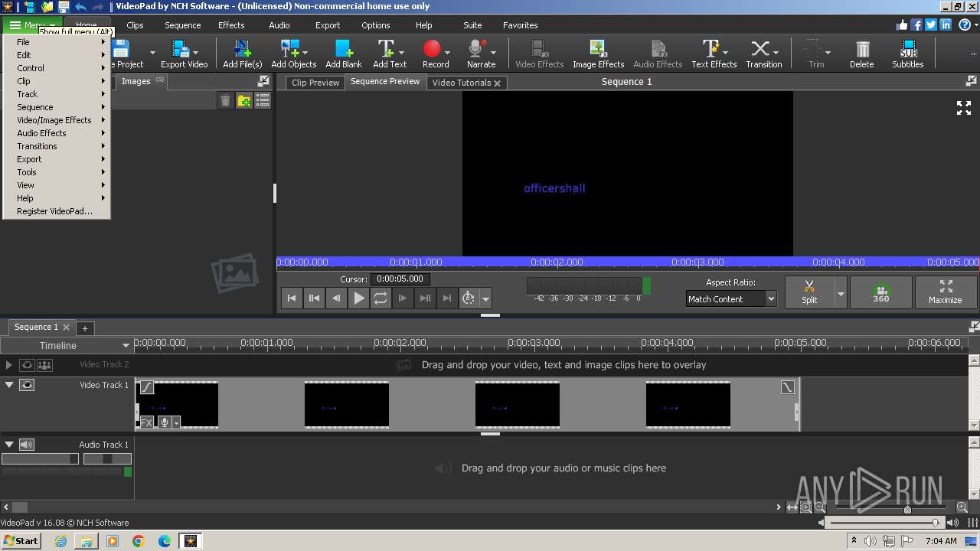Open Video Effects in the toolbar
Image resolution: width=980 pixels, height=551 pixels.
pyautogui.click(x=539, y=54)
